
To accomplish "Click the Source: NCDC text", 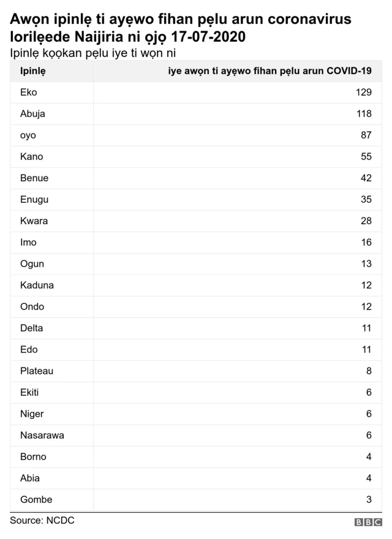I will (x=42, y=520).
